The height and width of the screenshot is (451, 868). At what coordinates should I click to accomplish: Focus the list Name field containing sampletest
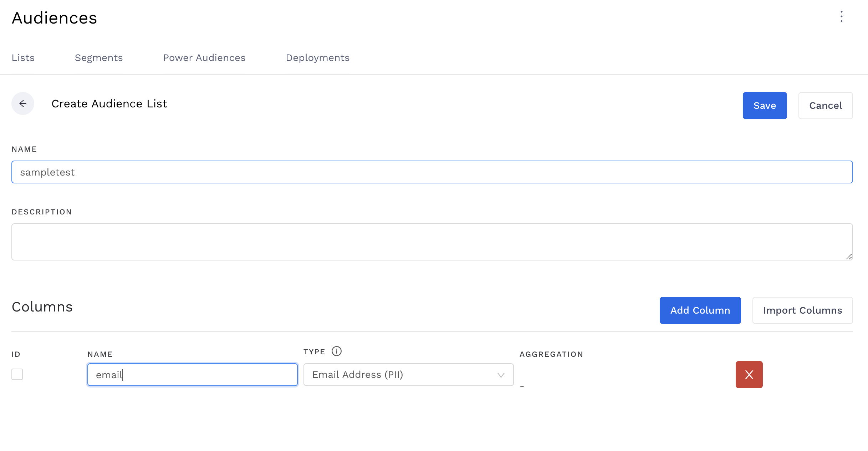point(432,172)
